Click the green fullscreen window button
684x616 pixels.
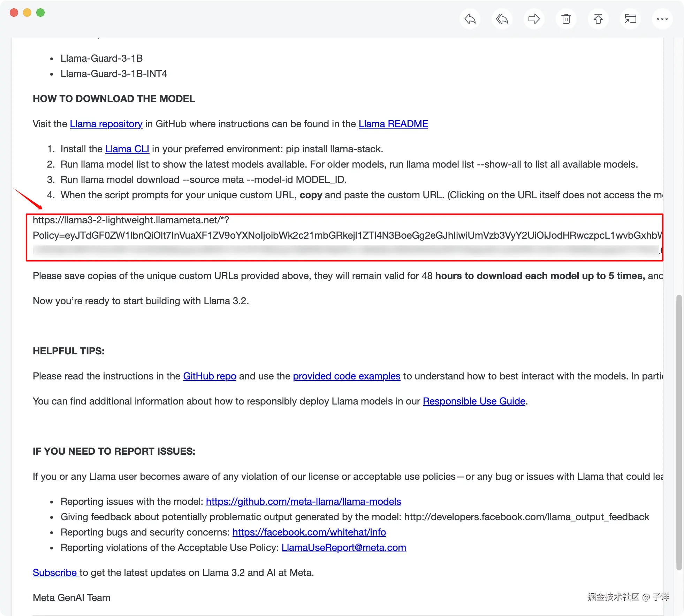[40, 13]
